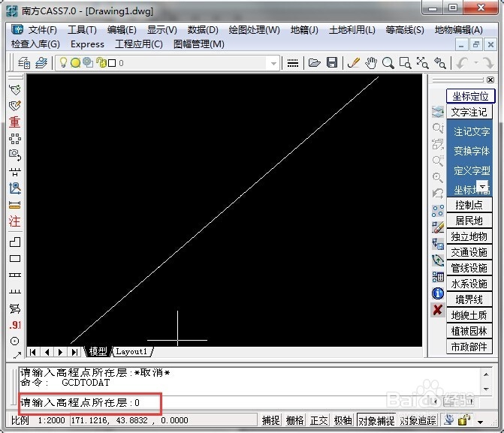Click the save floppy disk icon

pyautogui.click(x=332, y=62)
